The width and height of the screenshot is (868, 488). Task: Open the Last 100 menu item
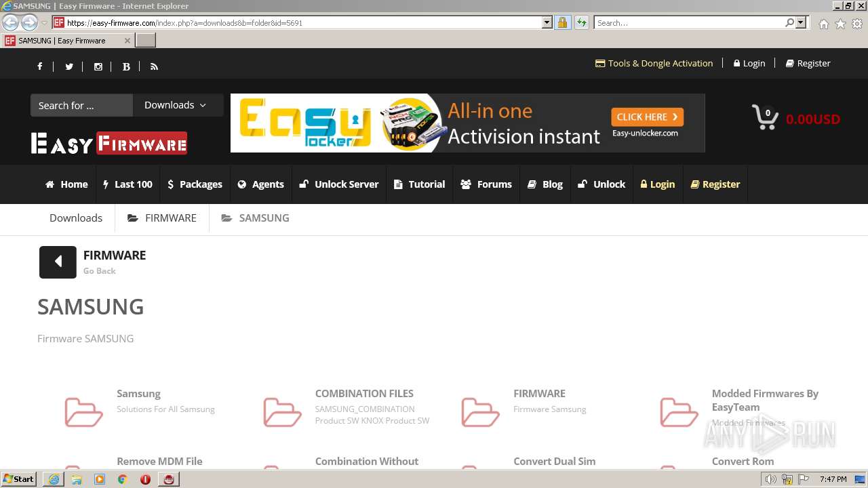tap(127, 184)
